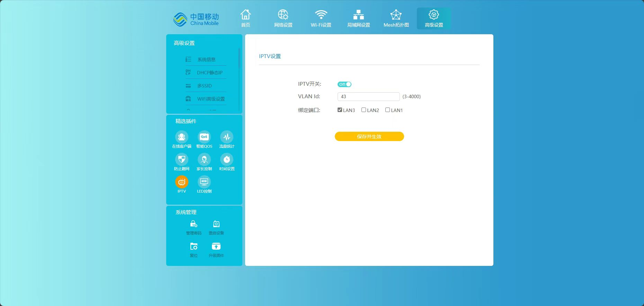Check the LAN2 port checkbox
Screen dimensions: 644x306
click(364, 110)
